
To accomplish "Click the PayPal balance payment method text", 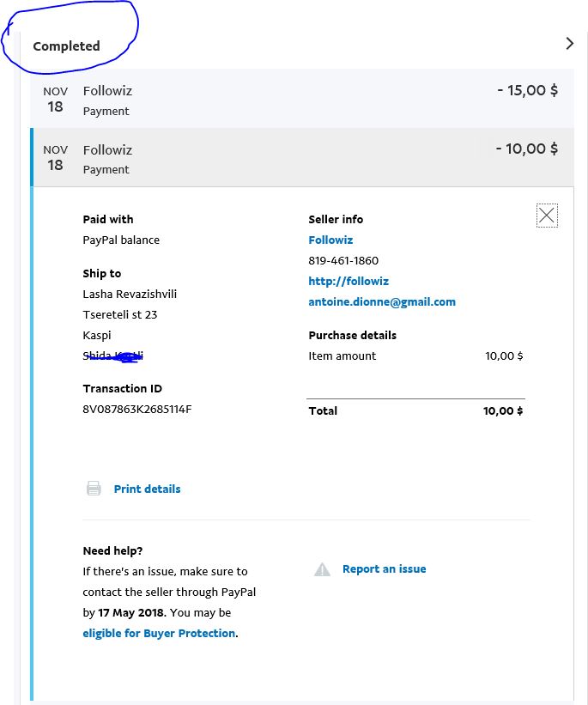I will coord(121,240).
